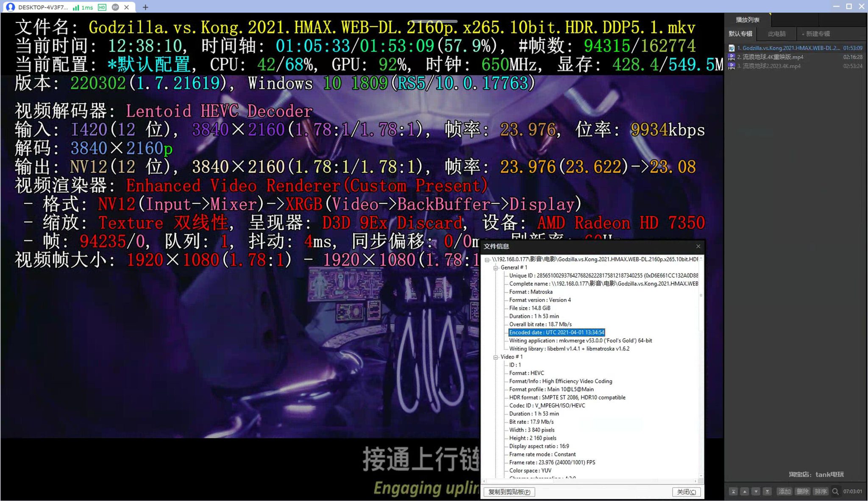Switch to the 此电脑 playlist tab
Viewport: 868px width, 501px height.
click(x=777, y=34)
